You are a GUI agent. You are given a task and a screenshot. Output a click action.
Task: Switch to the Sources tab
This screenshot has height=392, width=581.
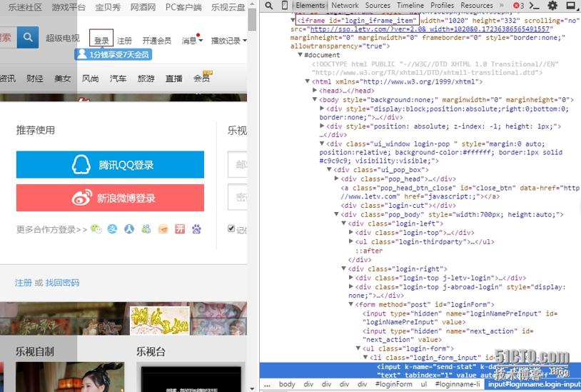pos(378,6)
